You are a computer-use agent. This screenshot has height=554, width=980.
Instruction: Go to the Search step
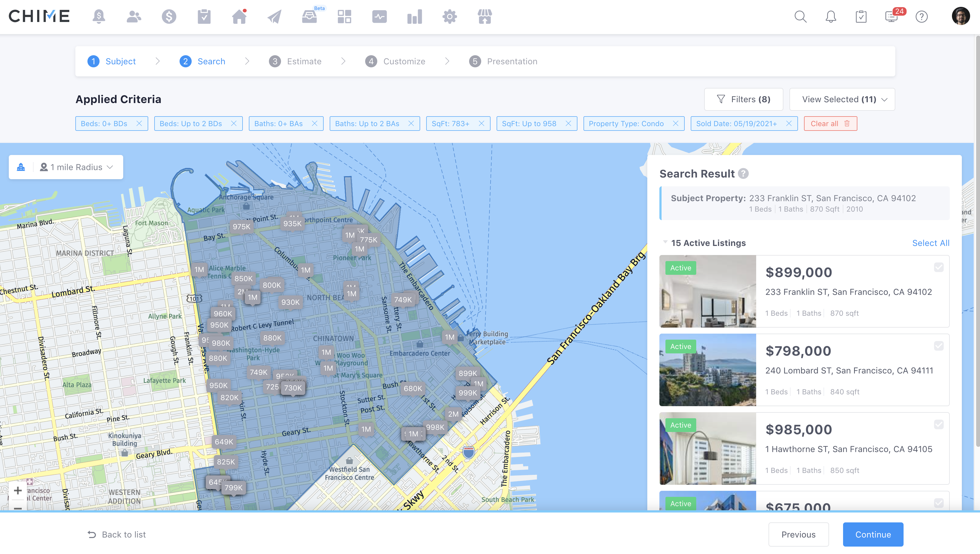tap(202, 61)
